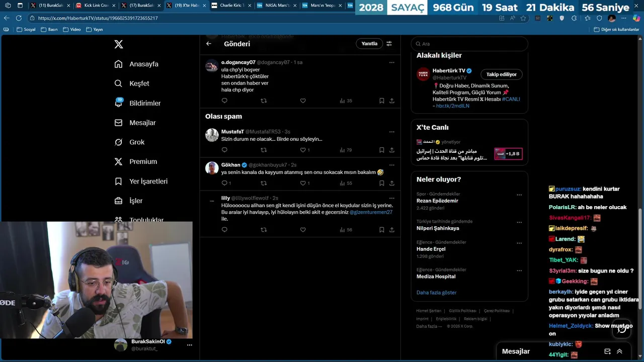The width and height of the screenshot is (644, 362).
Task: Repost lilly's reply
Action: point(264,230)
